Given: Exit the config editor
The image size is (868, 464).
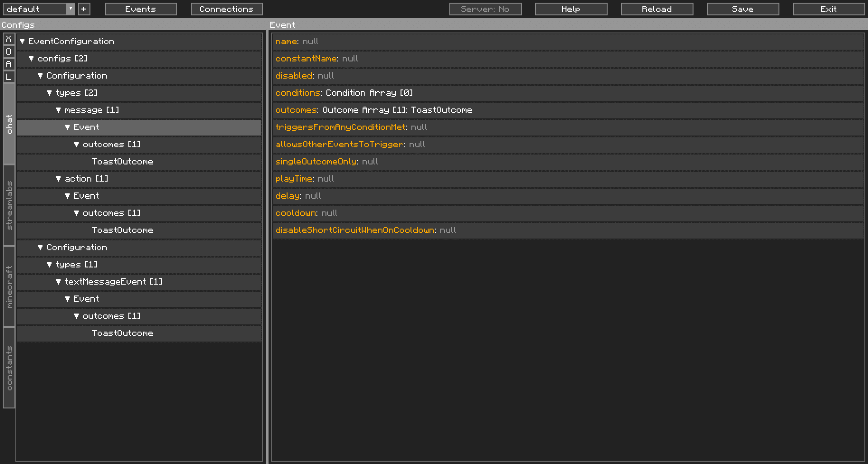Looking at the screenshot, I should 829,9.
